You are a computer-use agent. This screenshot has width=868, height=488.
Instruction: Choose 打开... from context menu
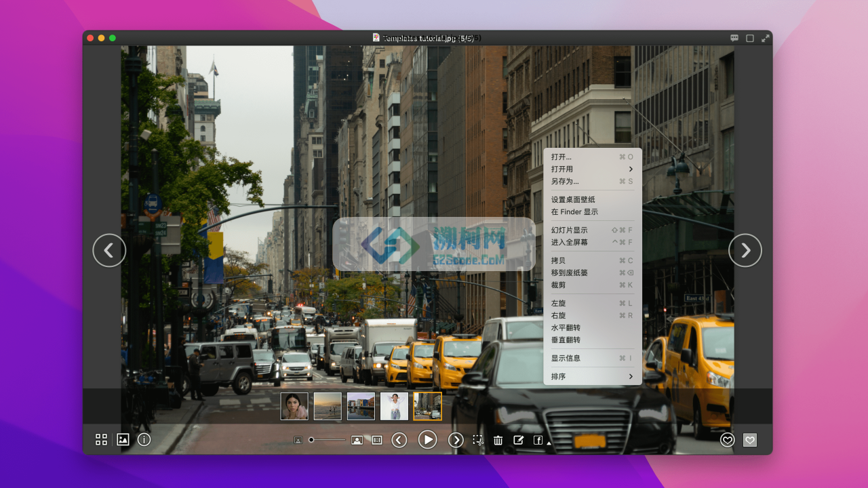(593, 157)
